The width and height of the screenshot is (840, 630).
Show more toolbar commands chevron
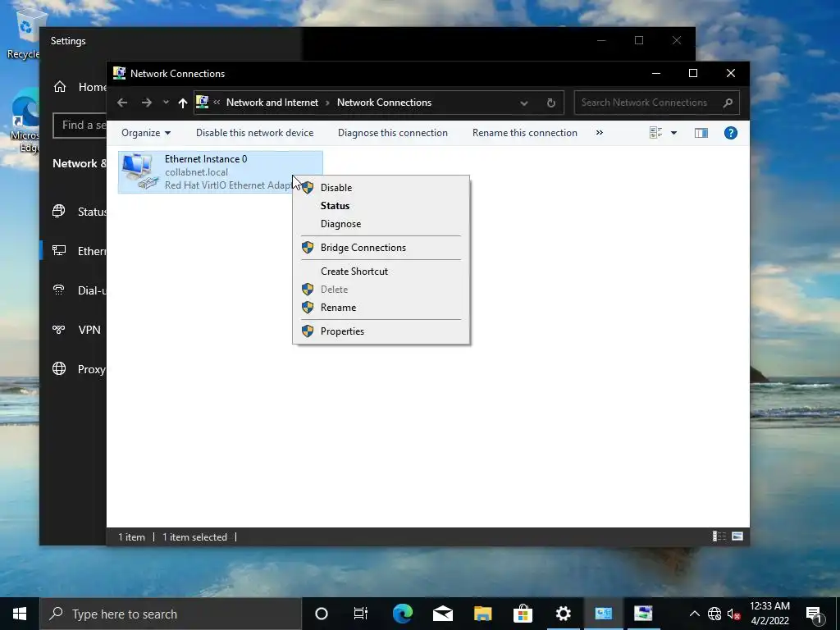[x=600, y=133]
